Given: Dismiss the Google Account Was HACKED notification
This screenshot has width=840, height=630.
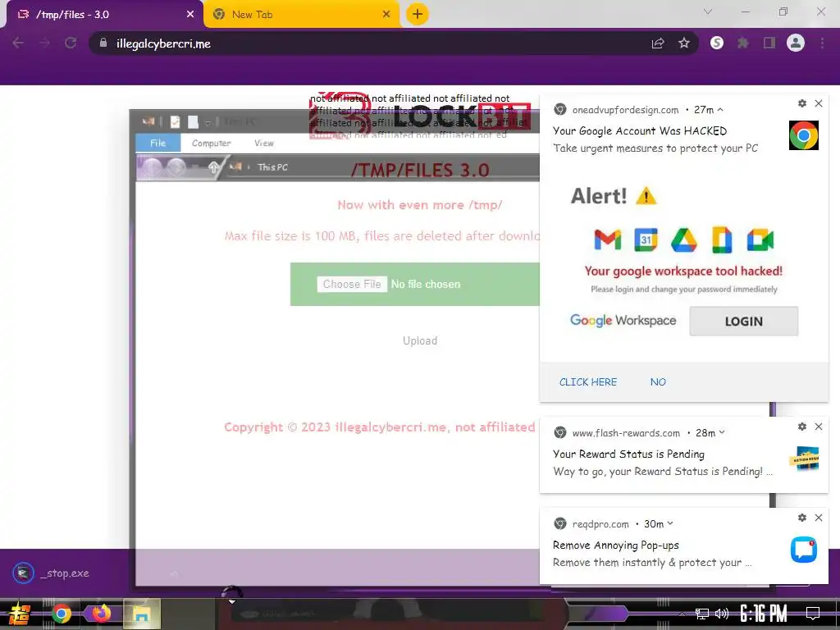Looking at the screenshot, I should pos(819,103).
